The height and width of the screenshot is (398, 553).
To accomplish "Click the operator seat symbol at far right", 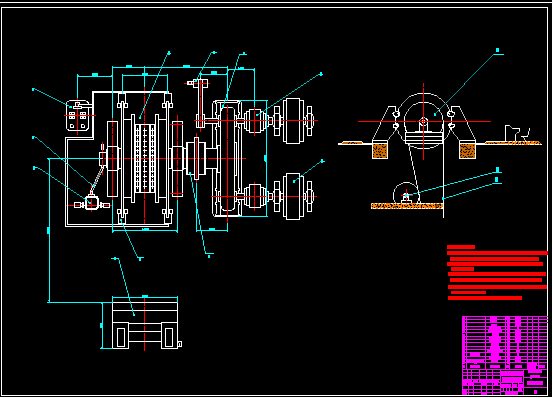I will click(x=517, y=133).
